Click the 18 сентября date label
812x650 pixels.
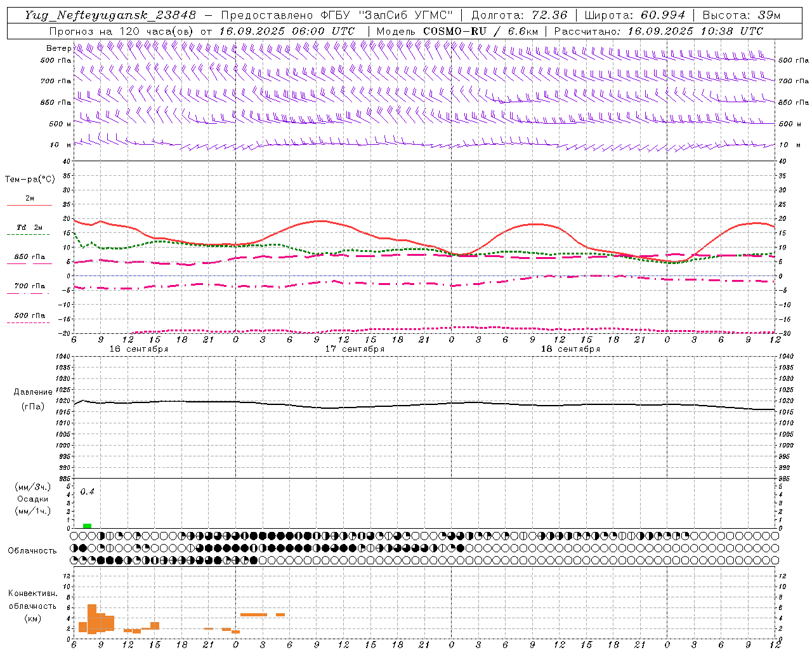pyautogui.click(x=570, y=349)
